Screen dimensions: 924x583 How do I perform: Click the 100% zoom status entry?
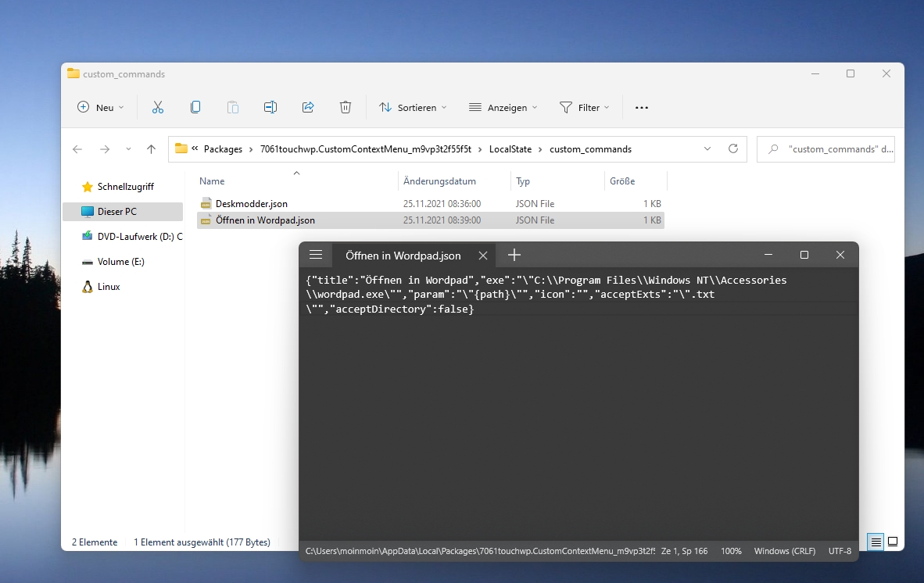(x=731, y=551)
